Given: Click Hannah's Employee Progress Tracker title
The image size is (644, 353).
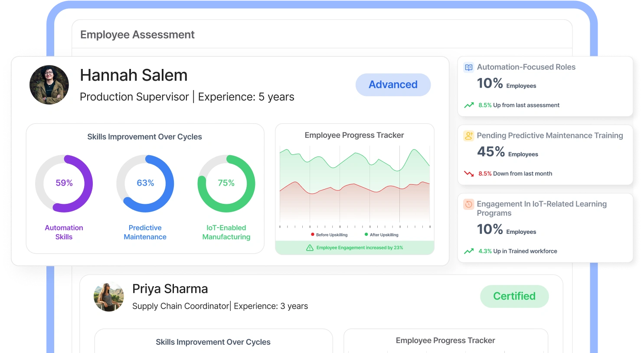Looking at the screenshot, I should point(354,135).
